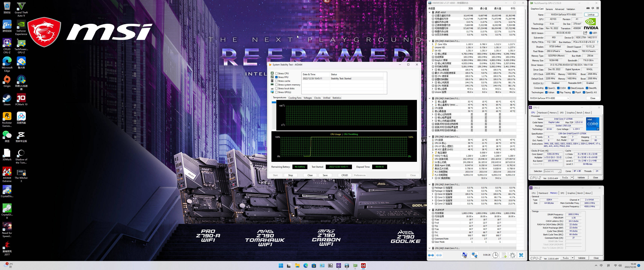The height and width of the screenshot is (270, 644).
Task: Collapse 内存时序 sensor group in HWiNFO
Action: coord(429,210)
